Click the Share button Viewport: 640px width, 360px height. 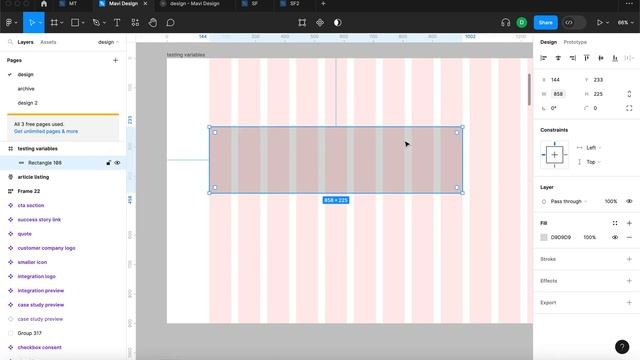tap(545, 22)
